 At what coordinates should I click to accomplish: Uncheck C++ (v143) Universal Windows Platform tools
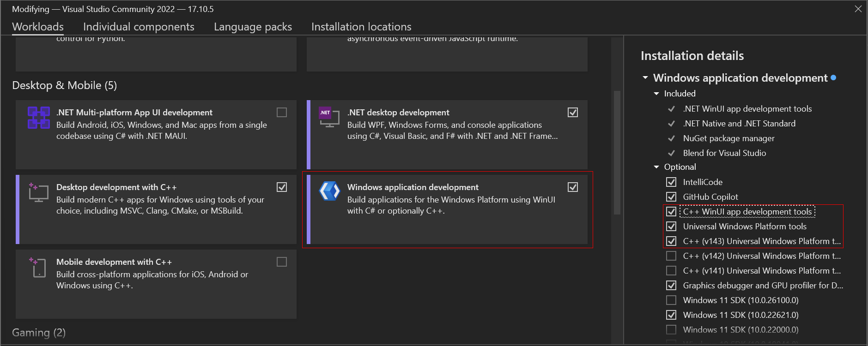pyautogui.click(x=671, y=241)
